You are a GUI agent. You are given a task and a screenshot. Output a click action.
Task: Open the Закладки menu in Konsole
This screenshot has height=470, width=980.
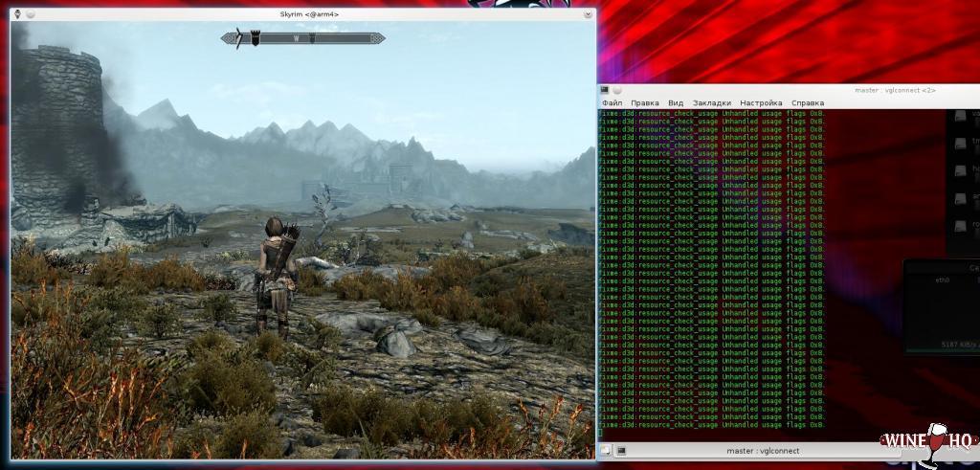[712, 103]
